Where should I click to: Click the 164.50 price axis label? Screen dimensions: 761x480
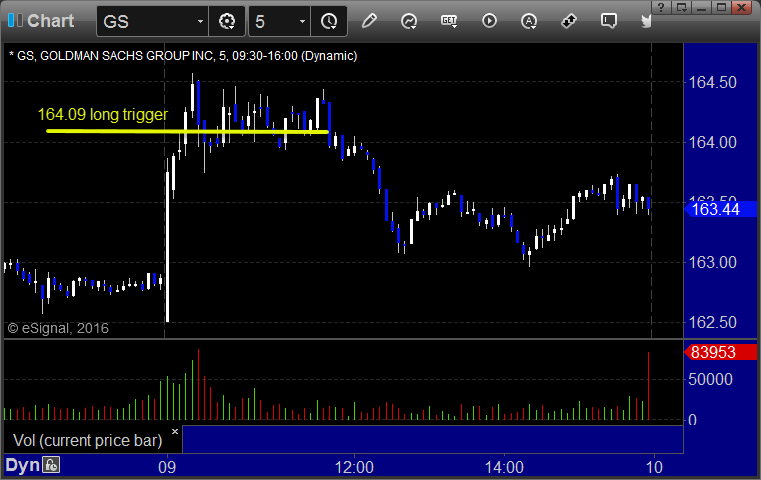712,82
